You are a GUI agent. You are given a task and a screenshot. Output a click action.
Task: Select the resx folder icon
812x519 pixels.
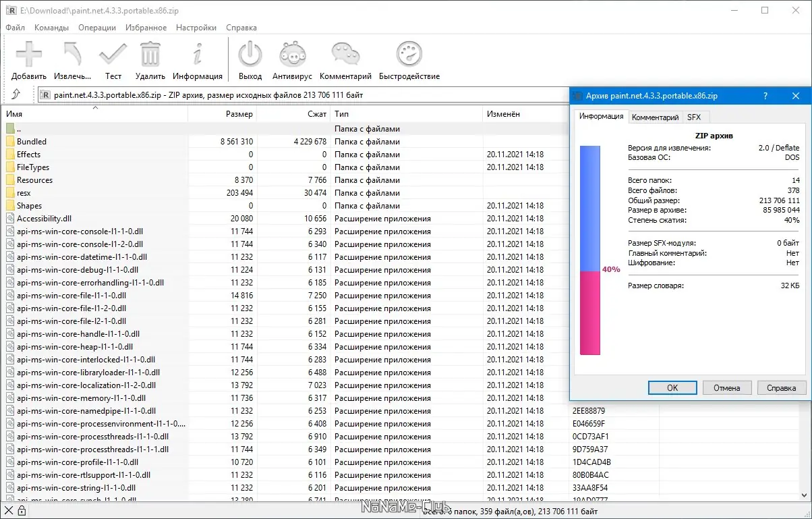pyautogui.click(x=10, y=193)
